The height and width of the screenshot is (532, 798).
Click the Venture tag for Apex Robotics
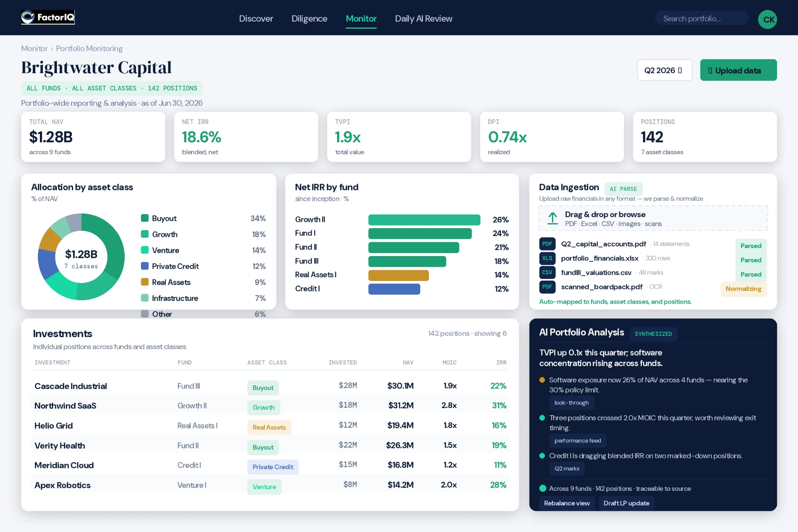(264, 487)
